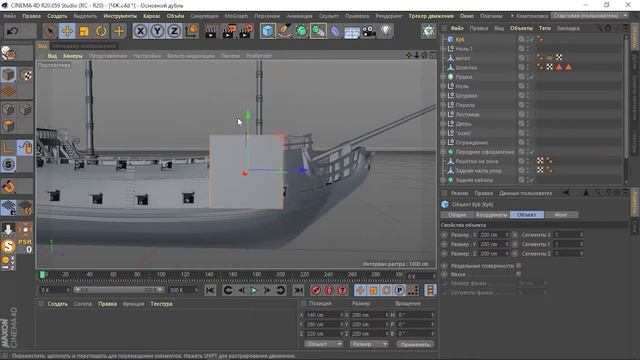The image size is (640, 360).
Task: Enable the Axis mode L icon
Action: point(8,147)
